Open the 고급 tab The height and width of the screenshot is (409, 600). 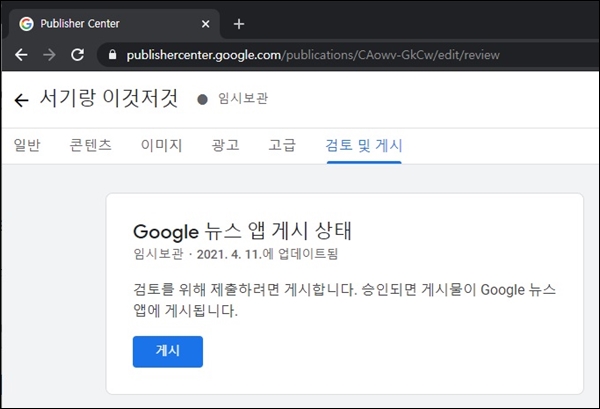pyautogui.click(x=282, y=145)
